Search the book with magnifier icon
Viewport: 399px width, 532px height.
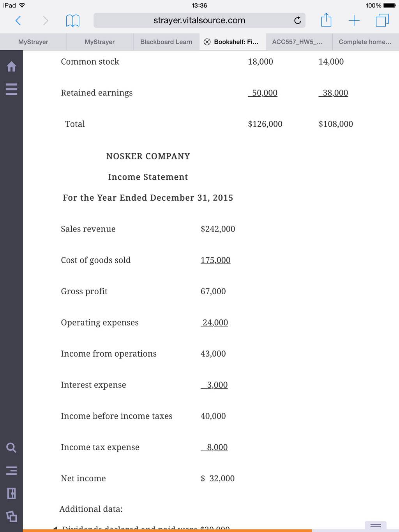tap(12, 447)
